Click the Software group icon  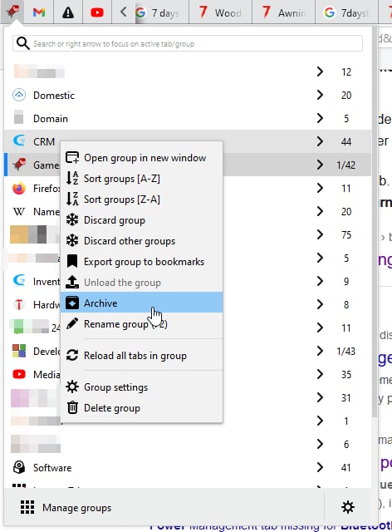[19, 467]
